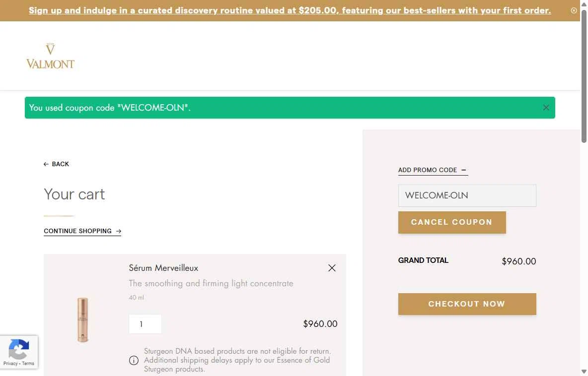Screen dimensions: 588x376
Task: Click the BACK link
Action: (56, 164)
